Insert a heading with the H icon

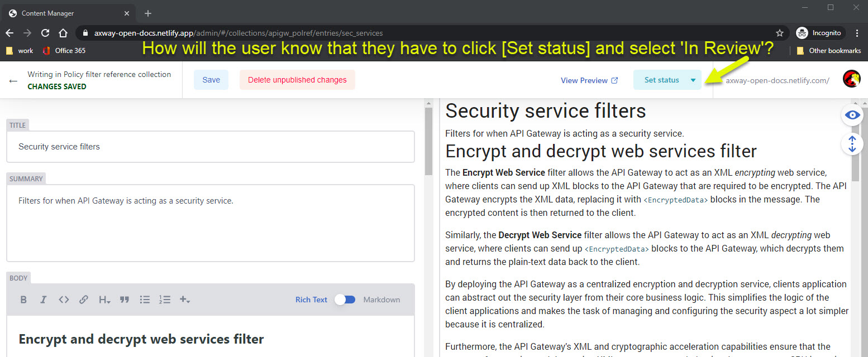click(x=104, y=300)
